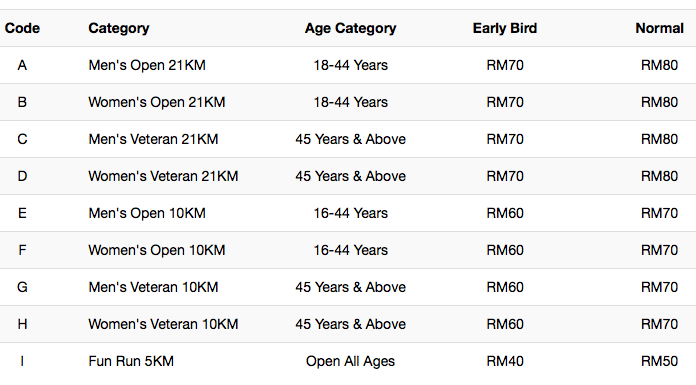Click the Men's Open 21KM category cell

[147, 65]
